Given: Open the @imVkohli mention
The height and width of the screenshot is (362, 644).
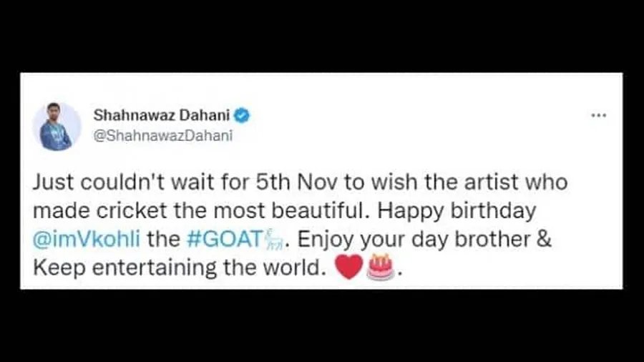Looking at the screenshot, I should [87, 239].
